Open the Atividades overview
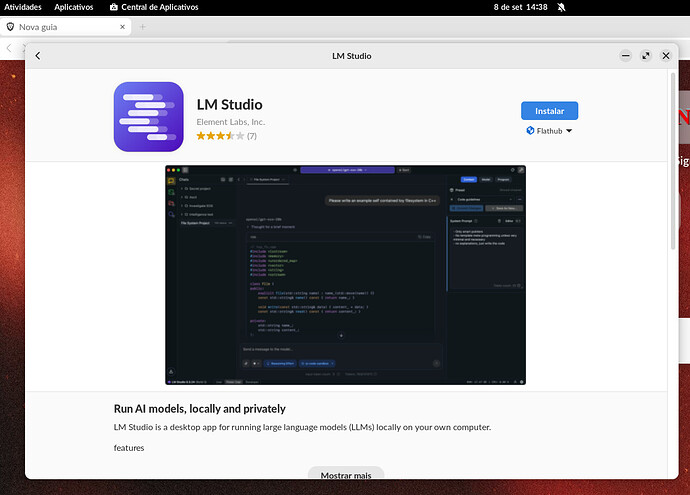Image resolution: width=690 pixels, height=495 pixels. (x=23, y=7)
